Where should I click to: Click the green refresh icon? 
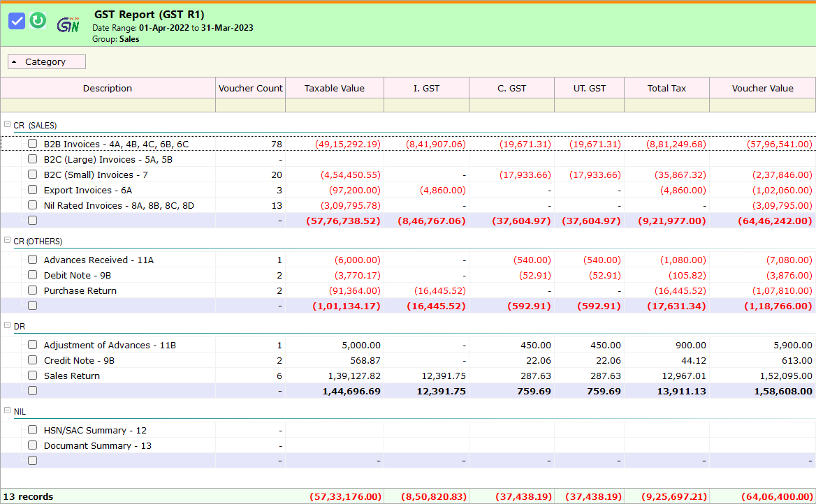(38, 20)
